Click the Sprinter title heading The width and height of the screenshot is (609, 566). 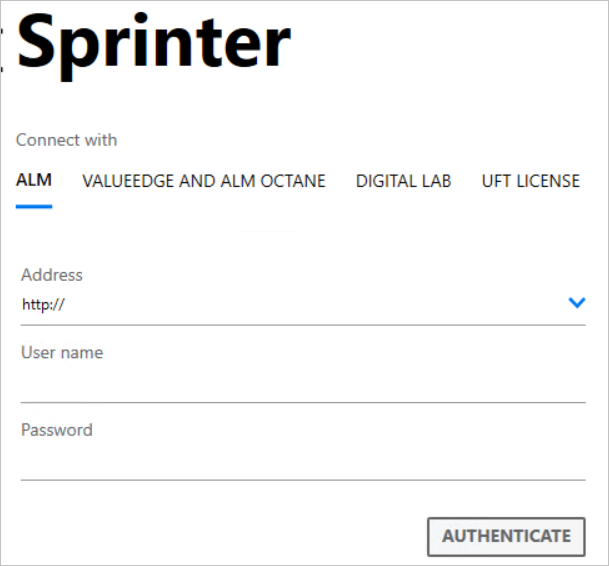click(154, 45)
